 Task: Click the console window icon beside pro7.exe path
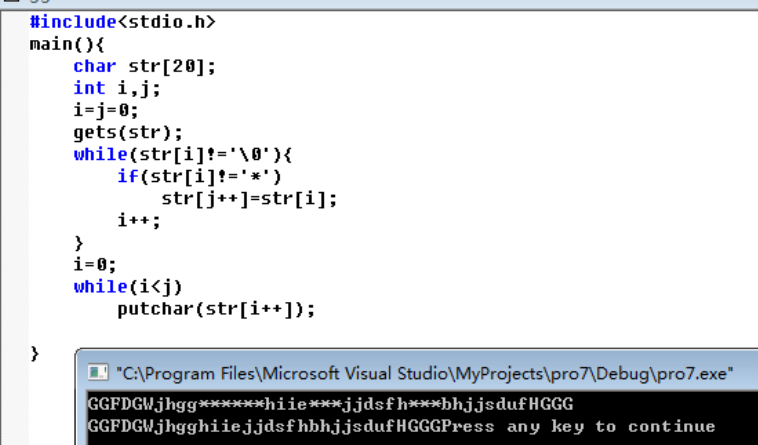(98, 373)
